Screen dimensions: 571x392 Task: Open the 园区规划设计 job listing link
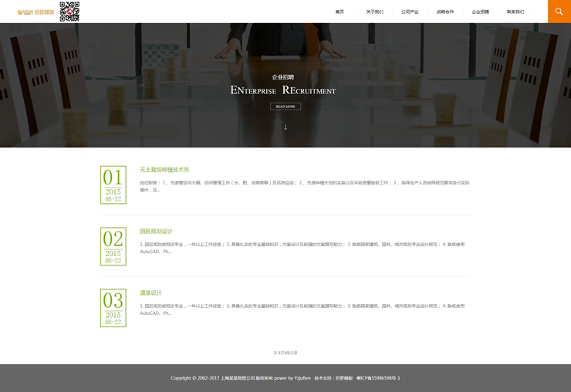(156, 231)
